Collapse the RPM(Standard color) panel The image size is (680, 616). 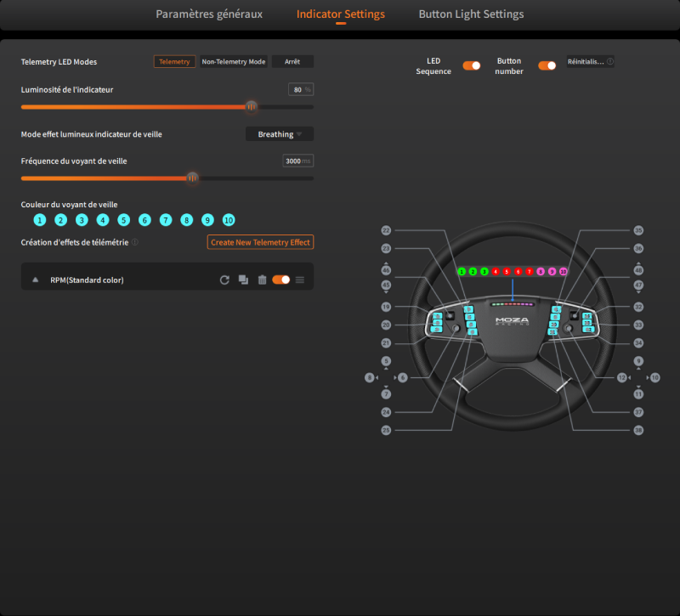pos(34,278)
